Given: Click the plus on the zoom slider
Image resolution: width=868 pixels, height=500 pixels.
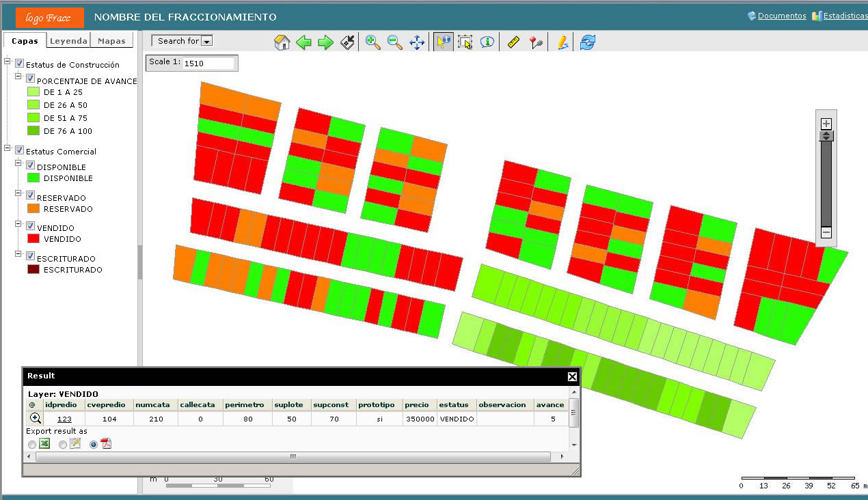Looking at the screenshot, I should [826, 124].
